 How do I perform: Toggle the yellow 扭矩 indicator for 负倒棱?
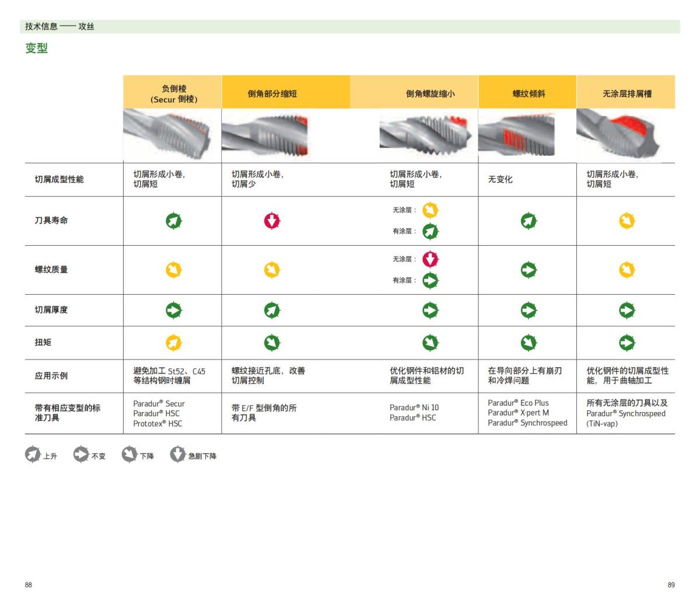[173, 342]
